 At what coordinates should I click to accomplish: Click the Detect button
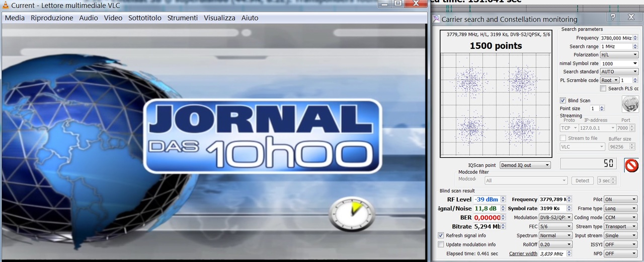pos(582,180)
